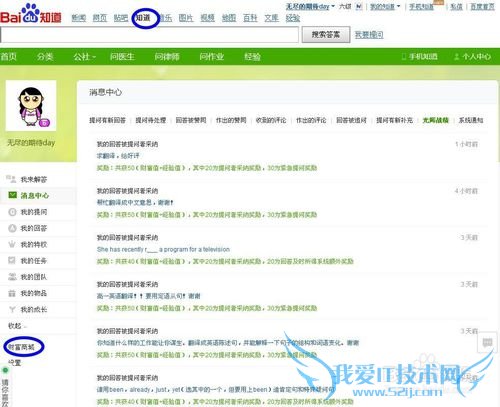Open the 视频 link in top navigation
Image resolution: width=500 pixels, height=407 pixels.
coord(207,18)
